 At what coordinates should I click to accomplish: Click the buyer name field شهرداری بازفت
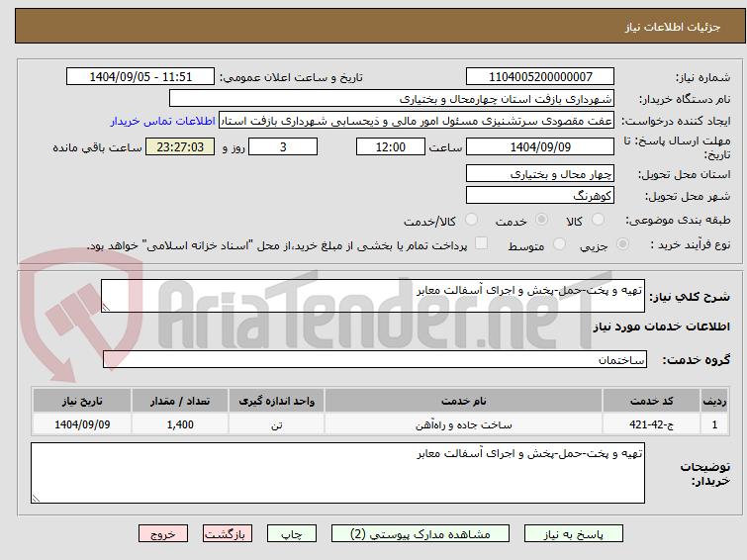tap(392, 99)
